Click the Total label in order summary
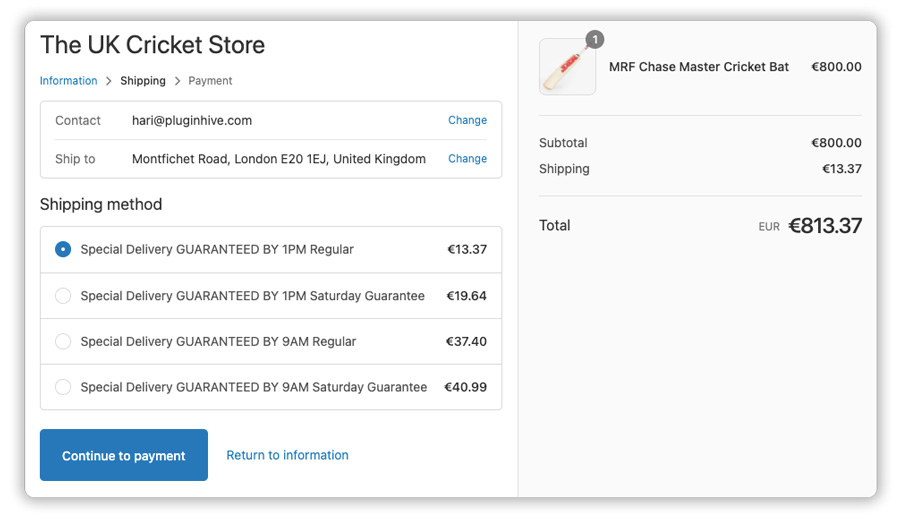Image resolution: width=900 pixels, height=519 pixels. (x=554, y=225)
